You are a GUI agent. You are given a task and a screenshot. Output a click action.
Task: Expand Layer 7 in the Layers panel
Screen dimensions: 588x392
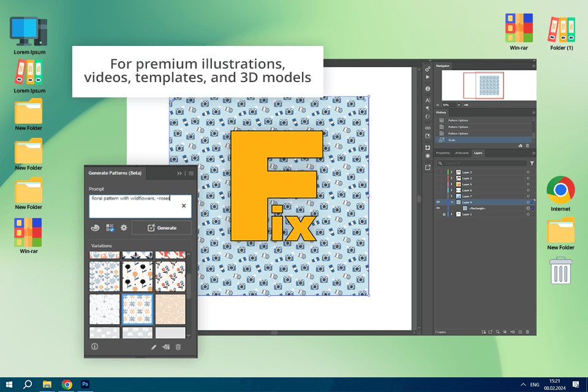451,196
